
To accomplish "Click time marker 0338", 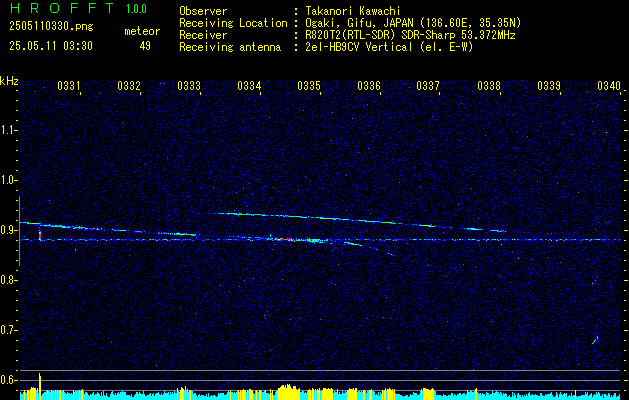I will [x=489, y=85].
